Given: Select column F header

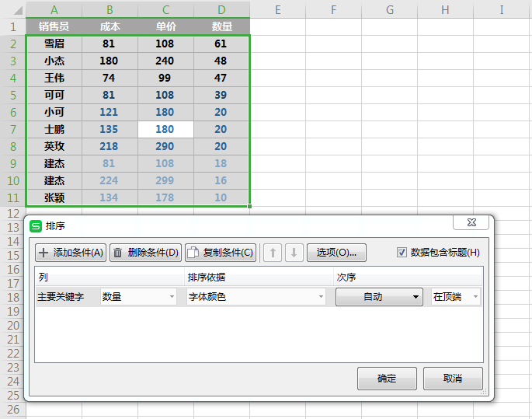Looking at the screenshot, I should point(333,9).
